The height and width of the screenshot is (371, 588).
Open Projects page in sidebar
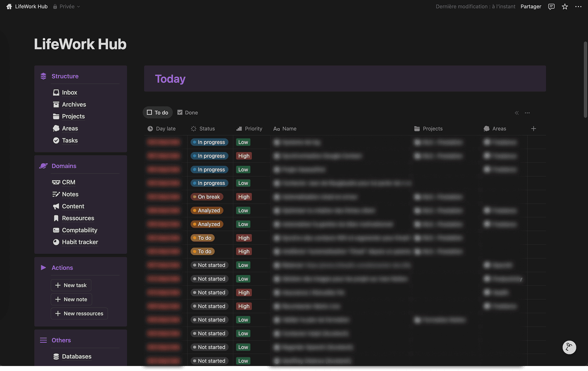(x=73, y=117)
